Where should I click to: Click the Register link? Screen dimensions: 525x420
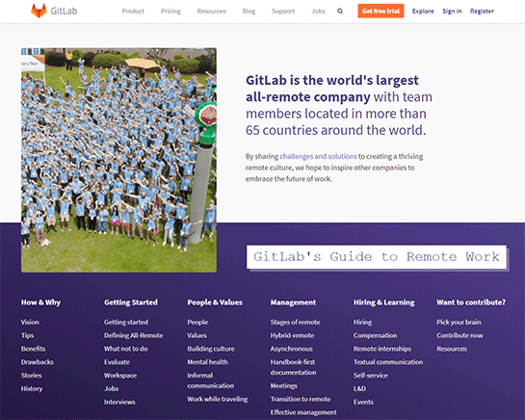[482, 11]
